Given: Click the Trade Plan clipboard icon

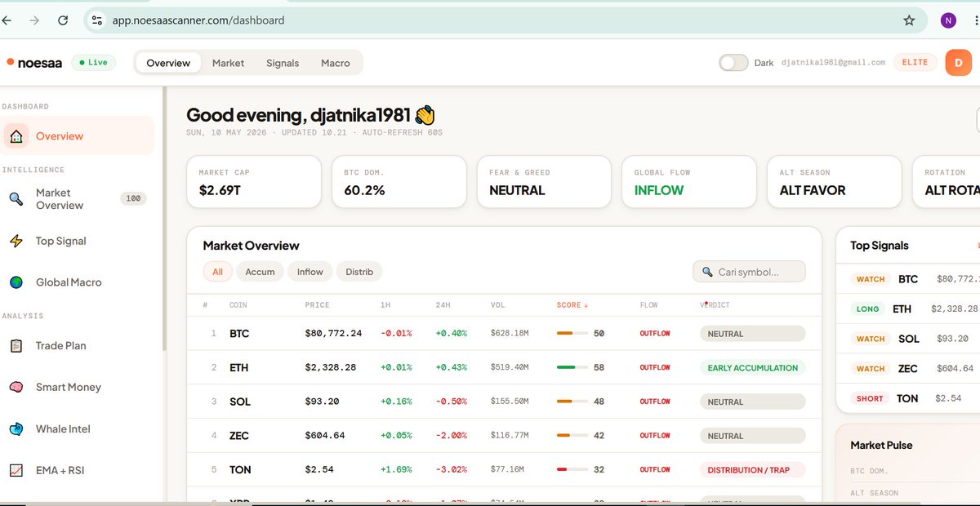Looking at the screenshot, I should tap(16, 346).
